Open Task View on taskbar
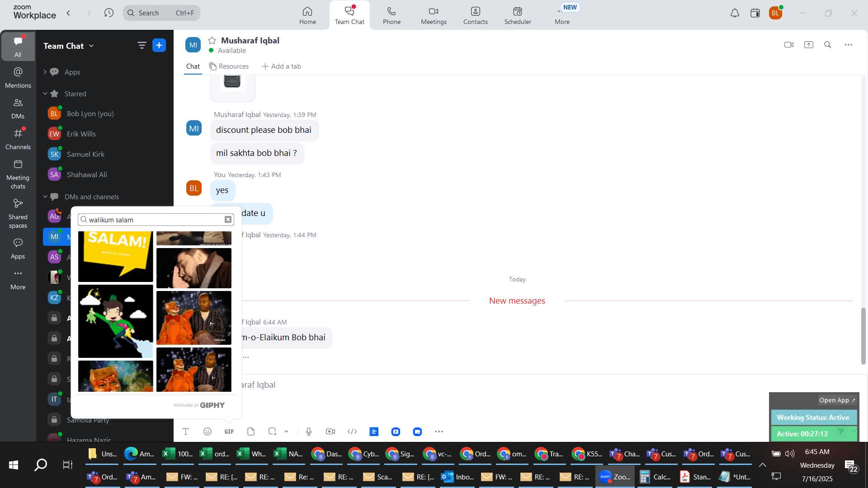868x488 pixels. click(x=68, y=465)
